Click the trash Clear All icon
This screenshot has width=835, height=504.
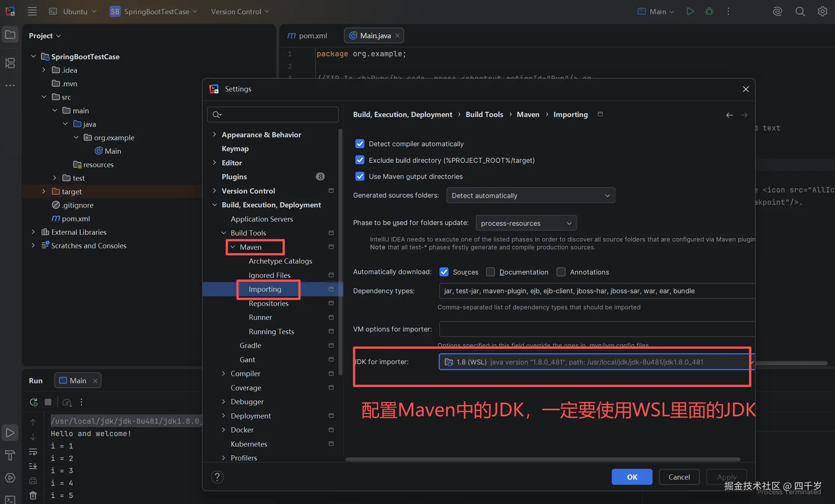click(33, 495)
